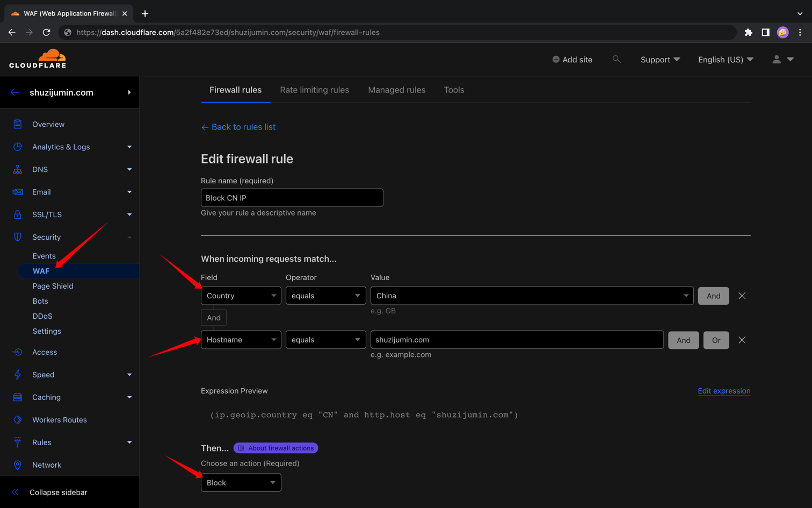Click the Collapse sidebar double-chevron icon
This screenshot has width=812, height=508.
pos(15,492)
